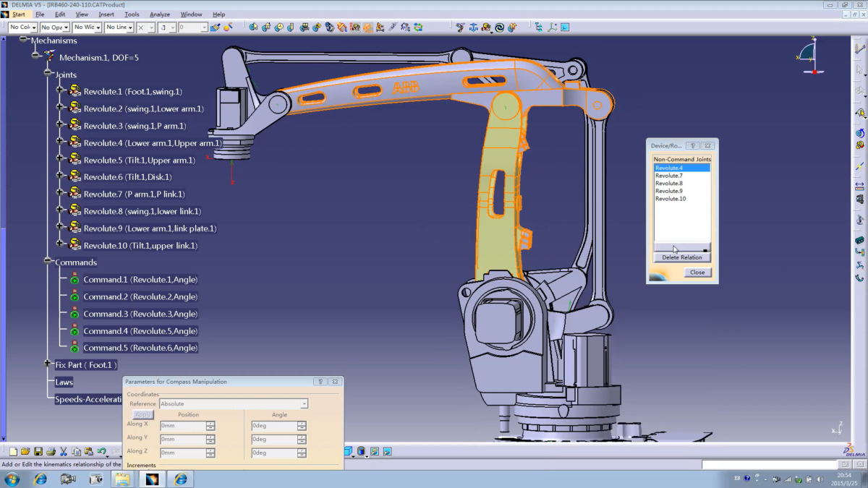Open the File menu

tap(40, 14)
